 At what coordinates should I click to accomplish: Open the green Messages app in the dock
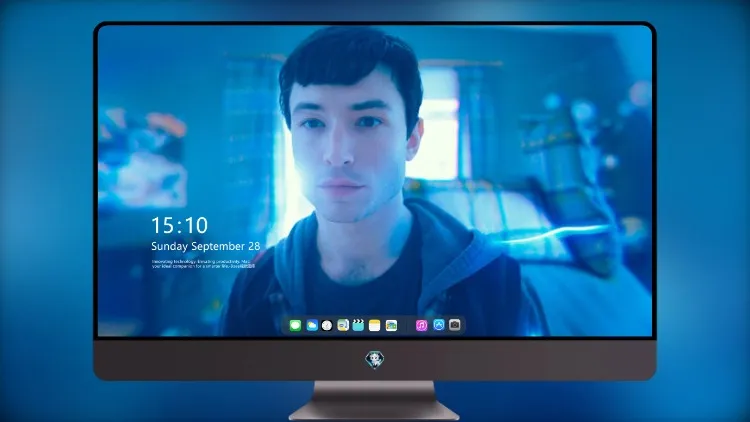tap(295, 325)
